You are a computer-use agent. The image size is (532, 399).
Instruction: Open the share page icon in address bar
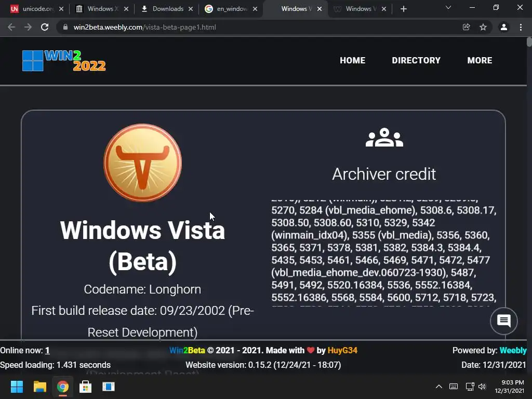(466, 27)
